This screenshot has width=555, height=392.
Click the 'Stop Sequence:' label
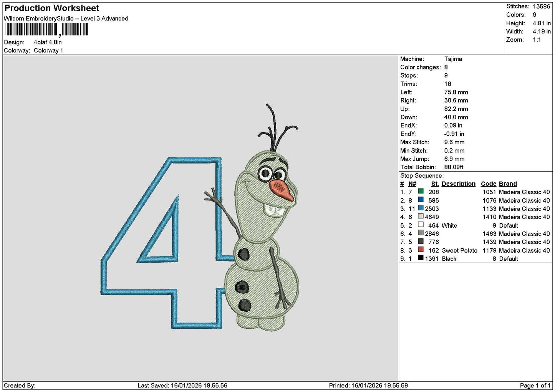422,176
